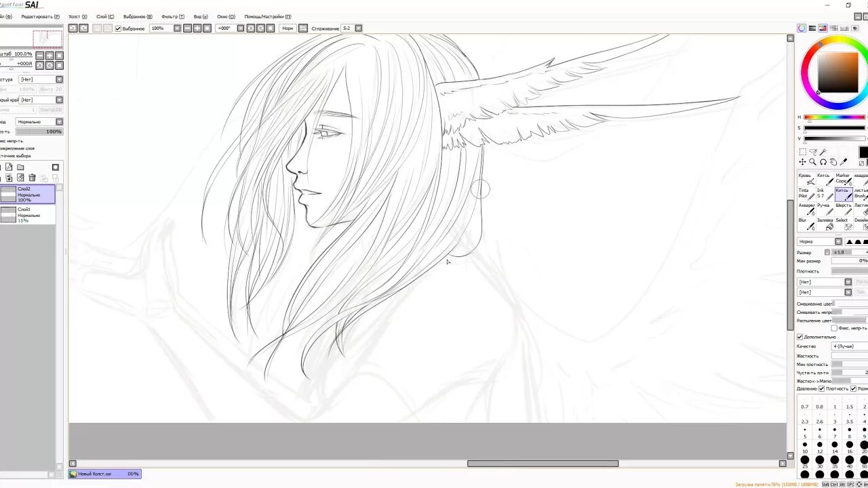868x488 pixels.
Task: Show the RGB sliders panel
Action: 812,28
